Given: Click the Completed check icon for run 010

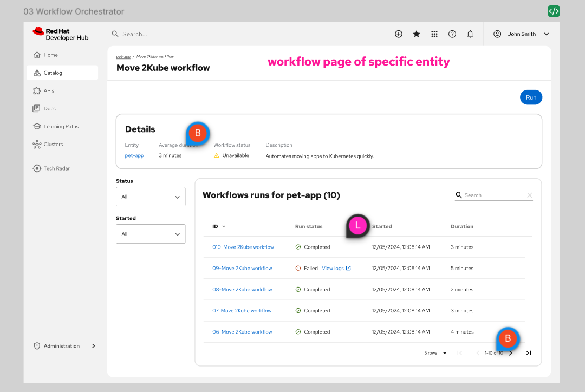Looking at the screenshot, I should coord(298,247).
